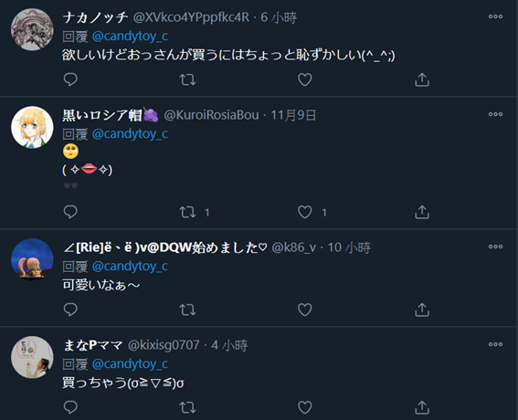This screenshot has width=518, height=420.
Task: Retweet 黒いロシア帽's tweet with 1 retweet
Action: [187, 212]
